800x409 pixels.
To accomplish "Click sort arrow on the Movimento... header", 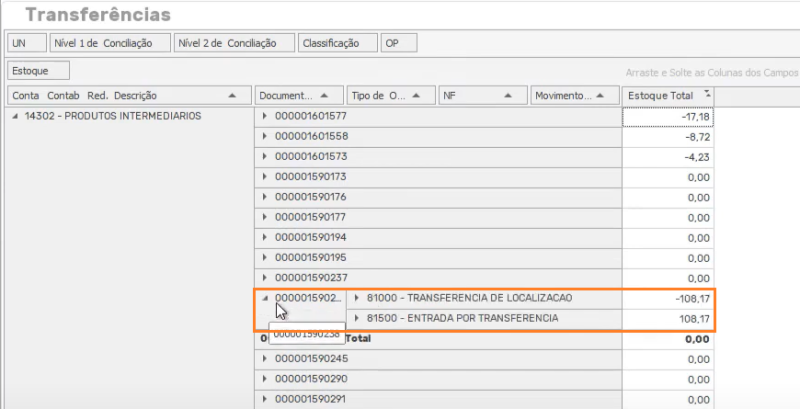I will (x=600, y=95).
